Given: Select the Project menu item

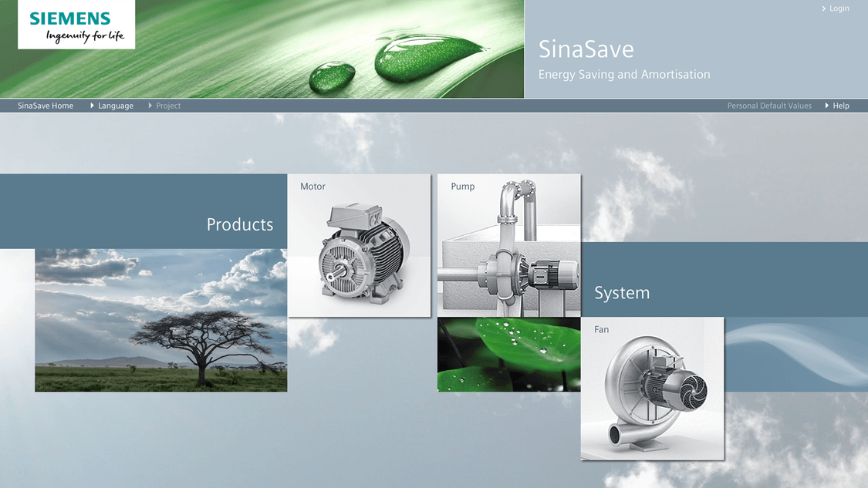Looking at the screenshot, I should point(168,106).
